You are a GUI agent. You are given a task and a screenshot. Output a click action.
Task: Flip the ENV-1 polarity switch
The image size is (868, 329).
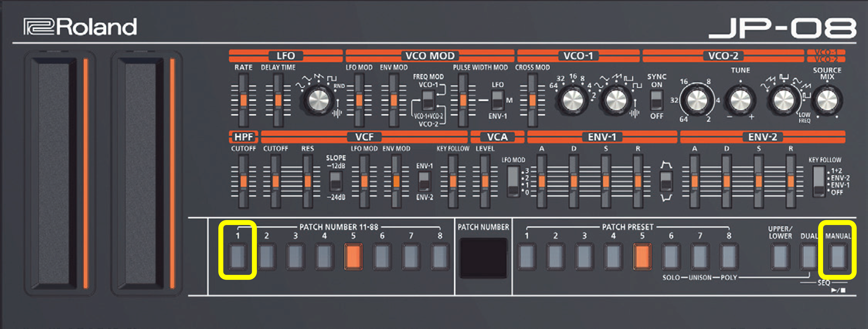(x=666, y=181)
